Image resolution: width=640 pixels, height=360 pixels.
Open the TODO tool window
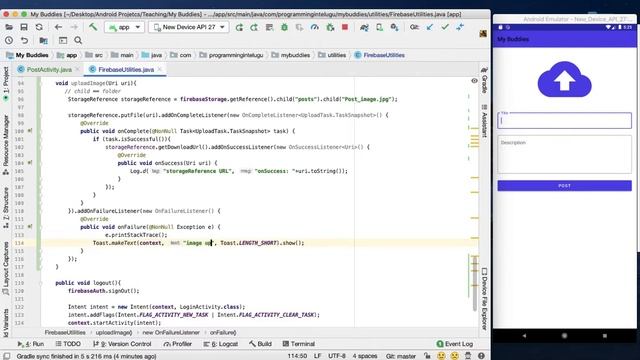pyautogui.click(x=68, y=344)
